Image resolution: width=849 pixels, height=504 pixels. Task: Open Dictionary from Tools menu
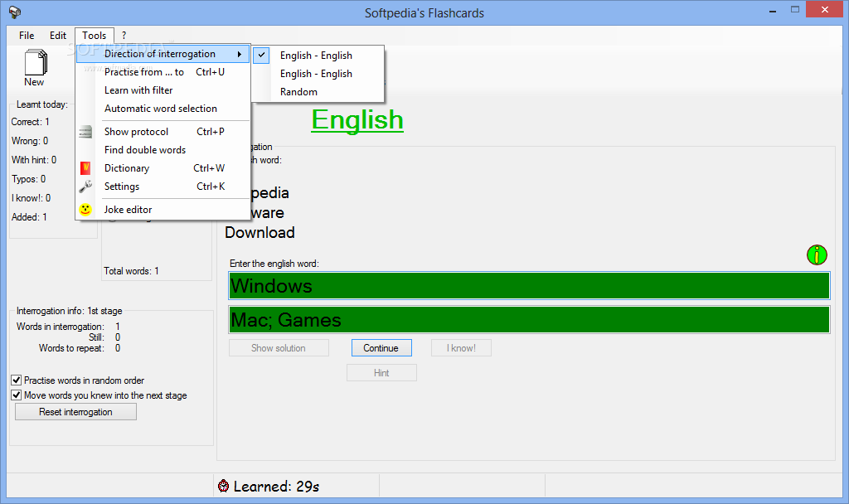click(x=163, y=168)
